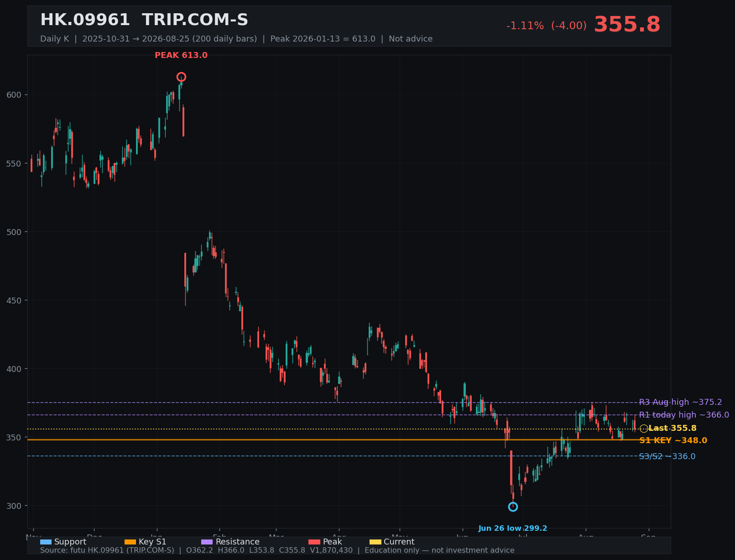Click the orange Key S1 legend swatch
This screenshot has width=735, height=560.
coord(130,542)
